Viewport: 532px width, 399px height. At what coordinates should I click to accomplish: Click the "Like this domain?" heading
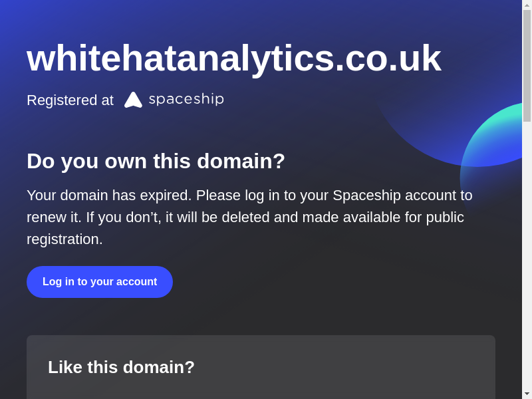121,367
